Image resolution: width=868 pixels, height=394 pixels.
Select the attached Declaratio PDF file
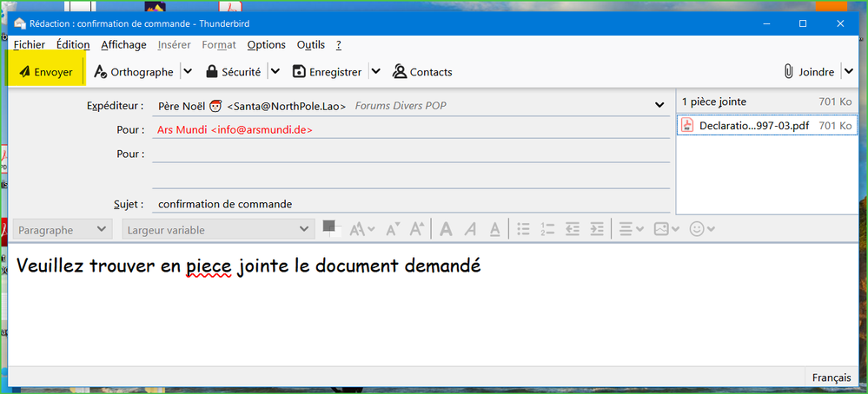(754, 126)
